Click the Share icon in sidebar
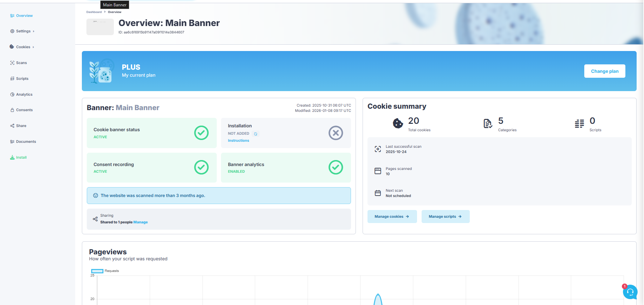 [12, 126]
